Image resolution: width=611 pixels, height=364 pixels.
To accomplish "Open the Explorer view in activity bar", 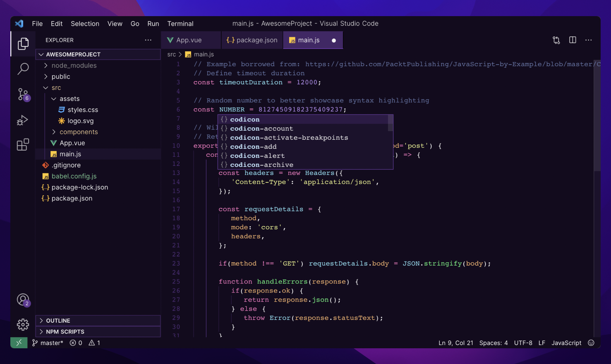I will tap(23, 43).
